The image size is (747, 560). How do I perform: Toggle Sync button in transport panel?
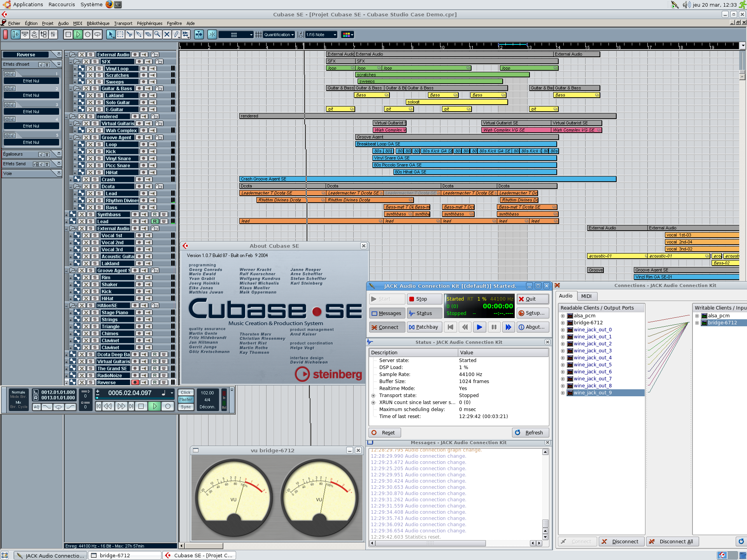point(186,407)
